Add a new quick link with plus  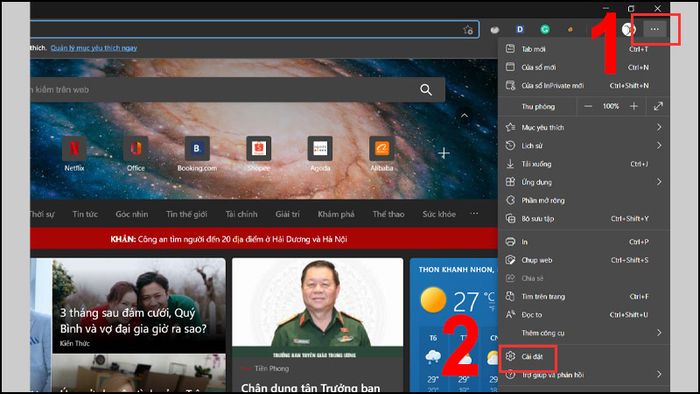click(x=444, y=153)
